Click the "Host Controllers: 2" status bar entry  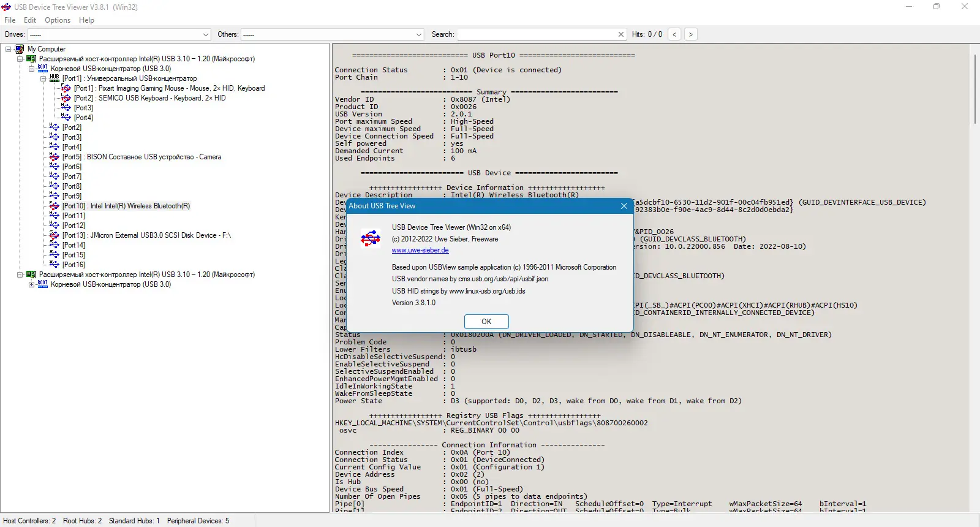point(29,521)
